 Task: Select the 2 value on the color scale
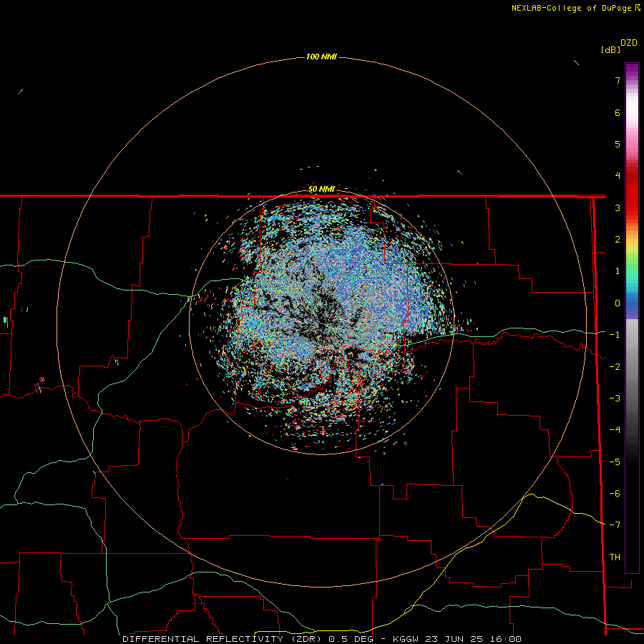(618, 240)
